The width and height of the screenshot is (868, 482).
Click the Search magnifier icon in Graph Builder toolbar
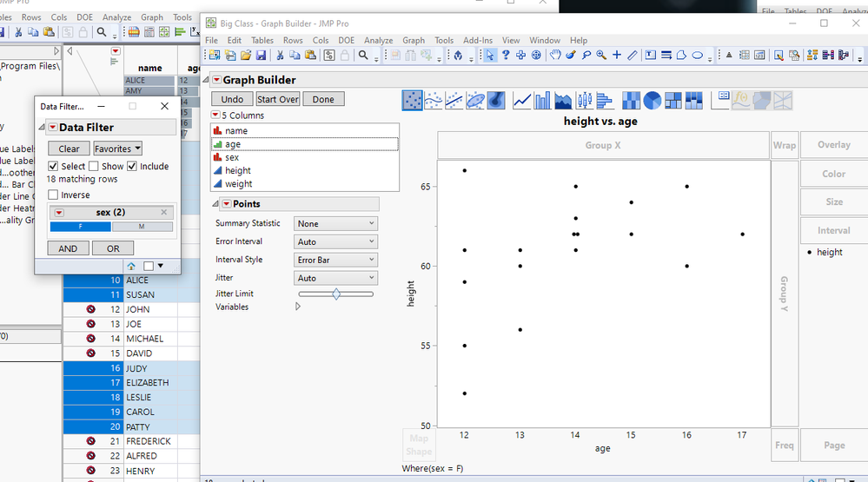pyautogui.click(x=363, y=56)
